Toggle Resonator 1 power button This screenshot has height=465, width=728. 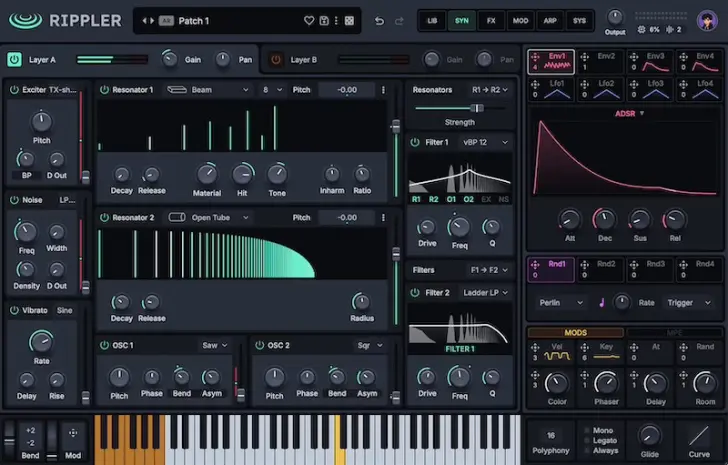tap(104, 90)
